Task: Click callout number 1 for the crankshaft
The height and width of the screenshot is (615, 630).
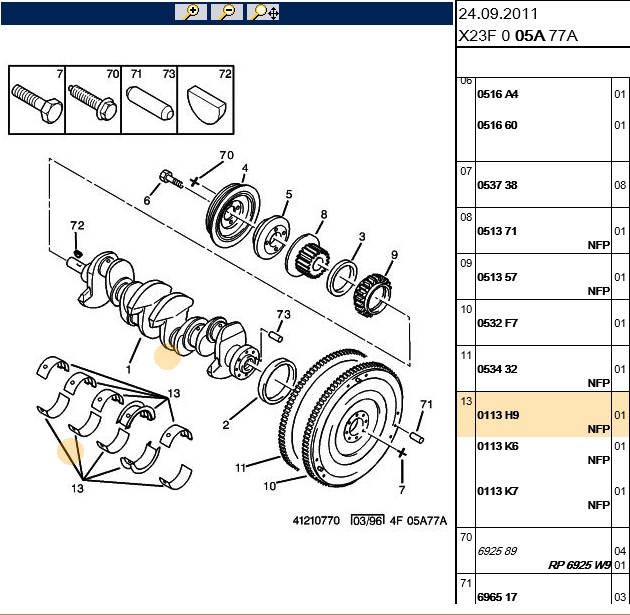Action: coord(129,369)
